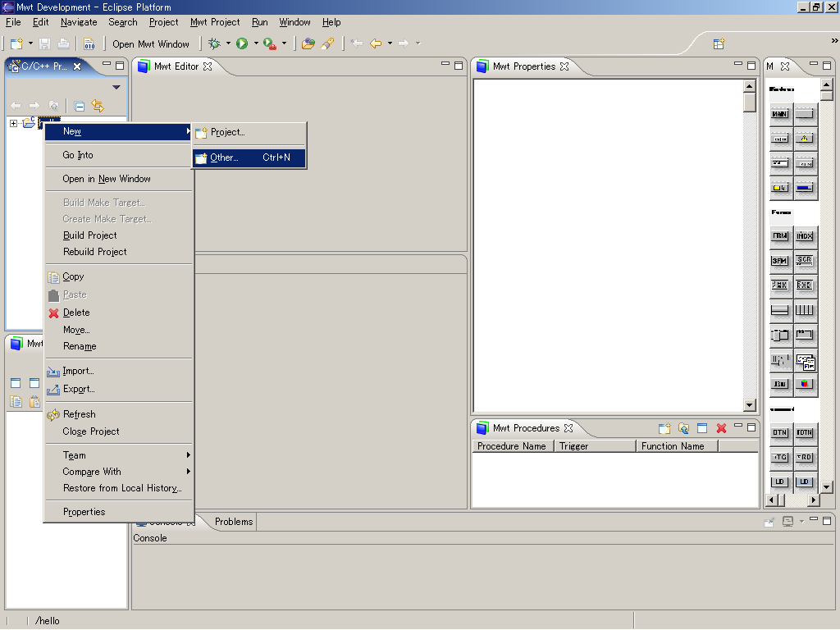The width and height of the screenshot is (840, 630).
Task: Click the RD radio palette icon
Action: point(805,457)
